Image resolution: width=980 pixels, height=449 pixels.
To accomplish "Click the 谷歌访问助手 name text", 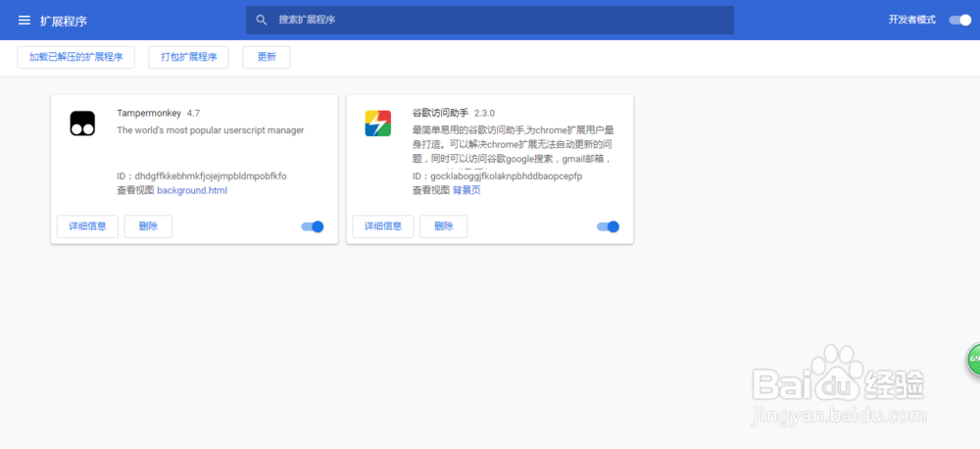I will (441, 113).
